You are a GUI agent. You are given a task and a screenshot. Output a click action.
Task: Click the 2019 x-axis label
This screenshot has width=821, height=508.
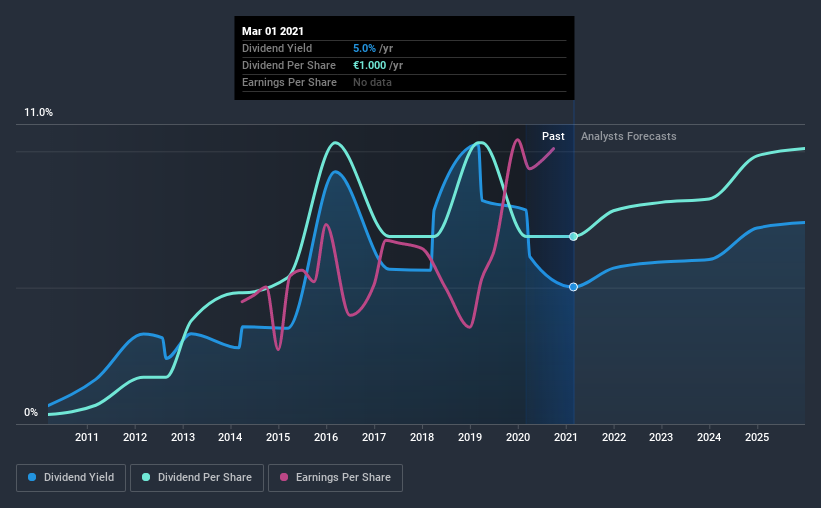[470, 437]
